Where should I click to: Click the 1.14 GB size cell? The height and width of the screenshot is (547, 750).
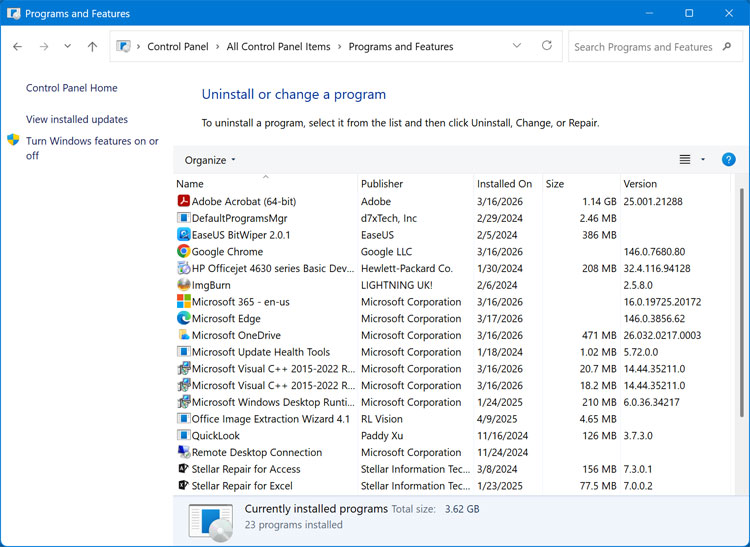(599, 201)
